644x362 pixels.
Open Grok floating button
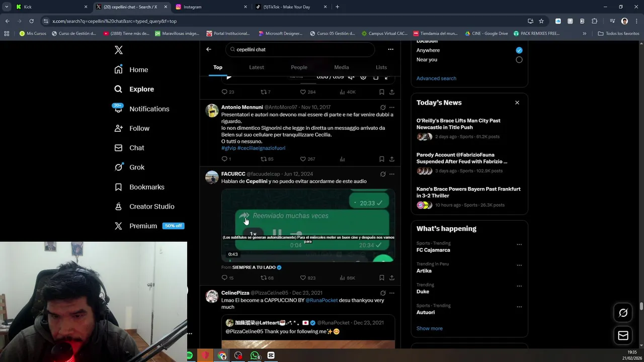pyautogui.click(x=623, y=313)
